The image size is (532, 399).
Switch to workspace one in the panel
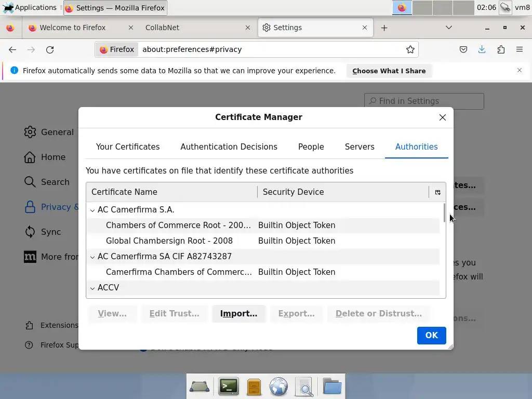click(x=402, y=7)
